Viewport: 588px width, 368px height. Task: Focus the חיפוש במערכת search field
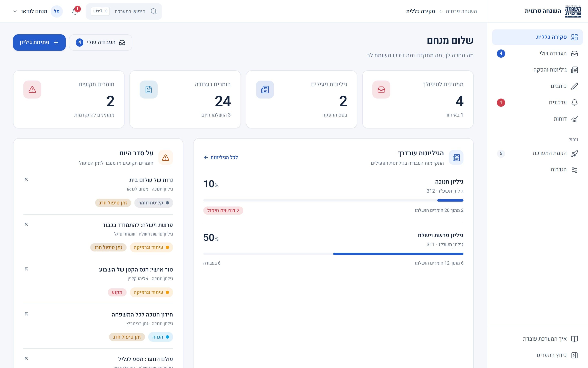pyautogui.click(x=124, y=11)
